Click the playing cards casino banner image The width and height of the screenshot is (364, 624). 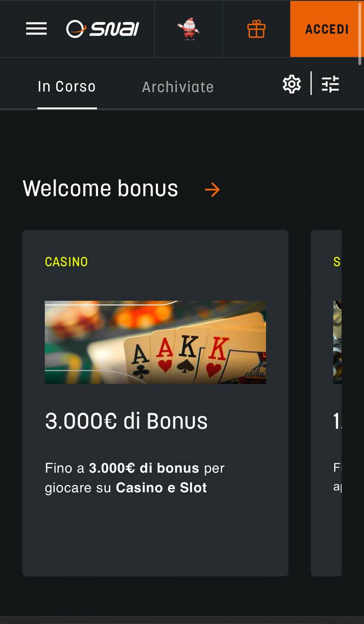pyautogui.click(x=155, y=342)
